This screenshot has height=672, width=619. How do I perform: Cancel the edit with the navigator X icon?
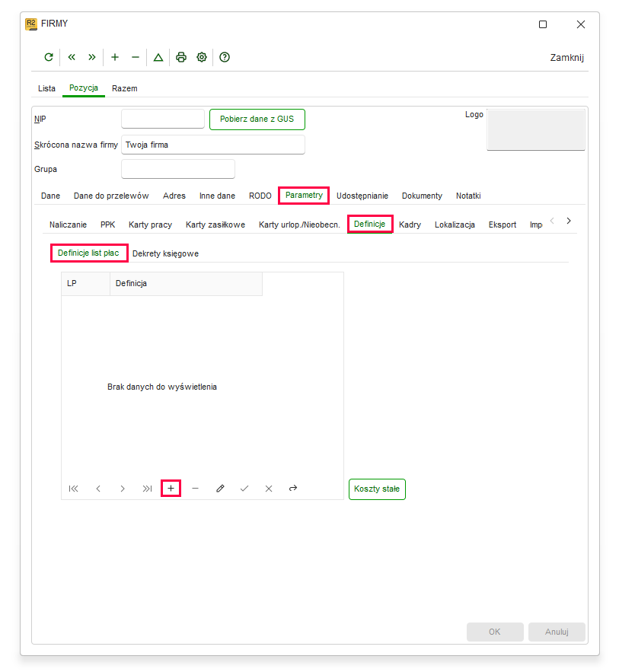tap(269, 489)
